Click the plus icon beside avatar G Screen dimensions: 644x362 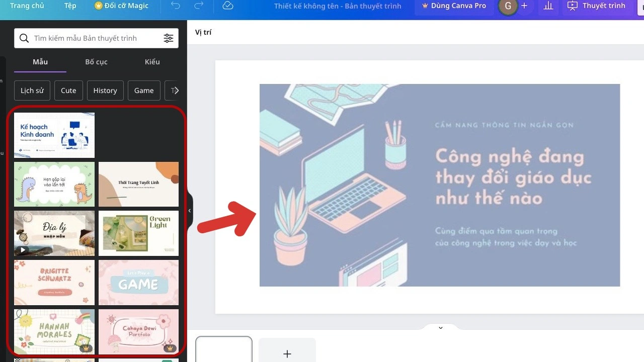524,6
